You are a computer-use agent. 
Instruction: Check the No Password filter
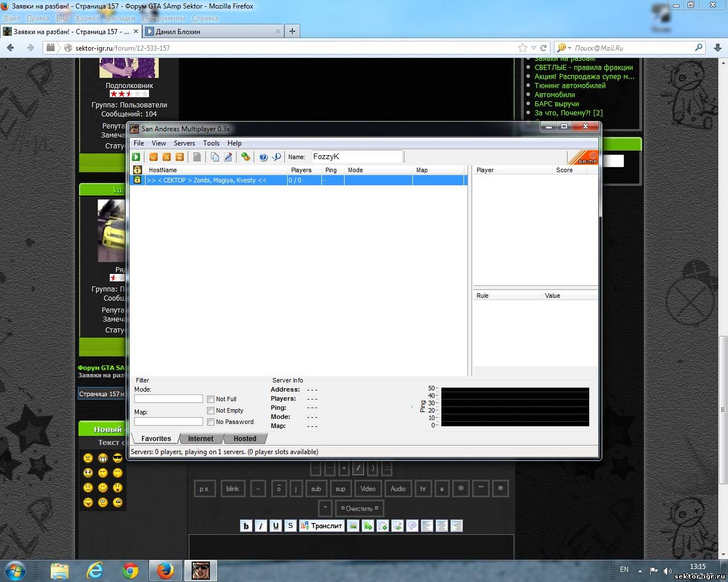211,422
